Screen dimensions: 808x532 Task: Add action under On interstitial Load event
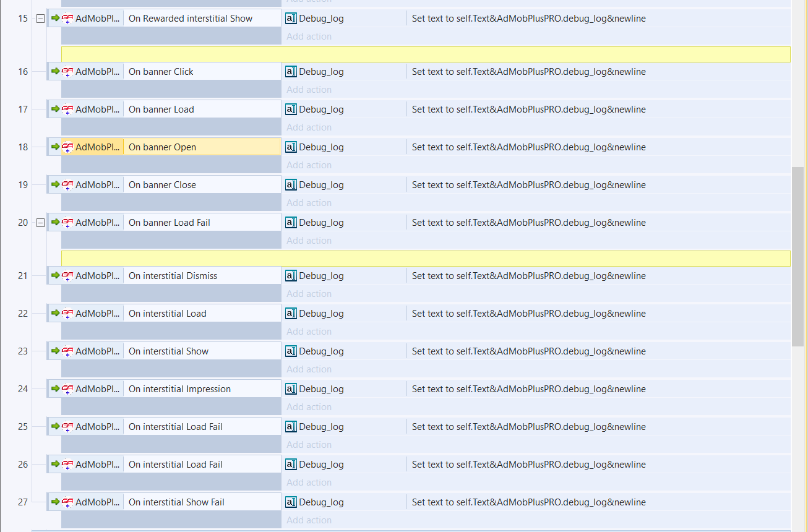[x=309, y=332]
